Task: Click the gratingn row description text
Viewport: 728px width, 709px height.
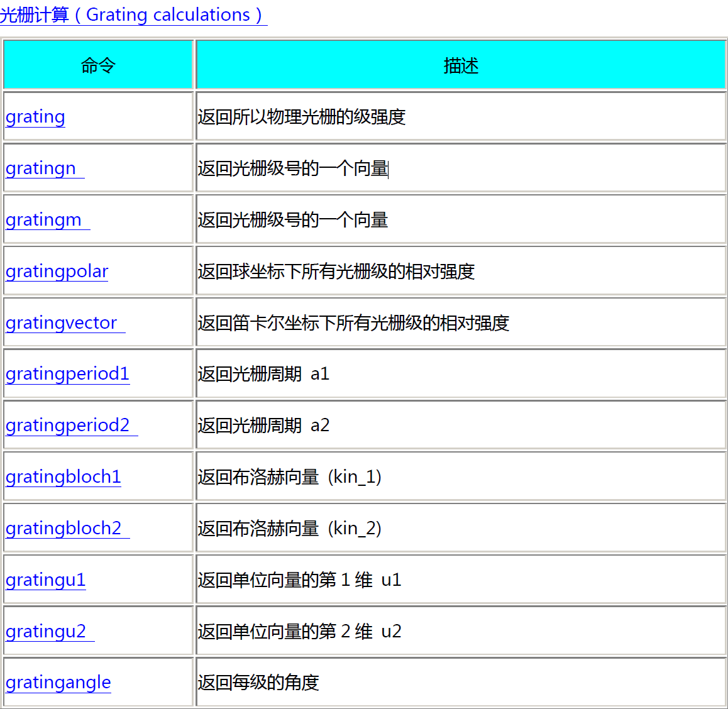Action: pyautogui.click(x=293, y=168)
